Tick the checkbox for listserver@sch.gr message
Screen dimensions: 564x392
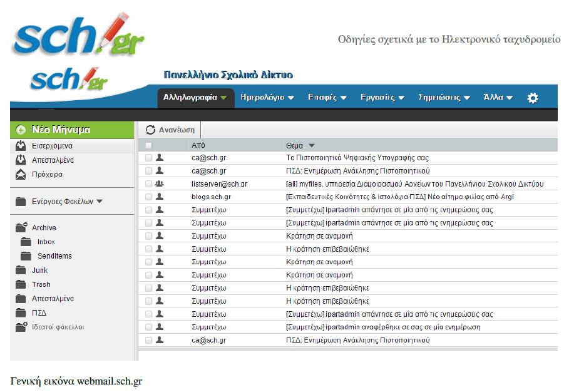pos(148,184)
